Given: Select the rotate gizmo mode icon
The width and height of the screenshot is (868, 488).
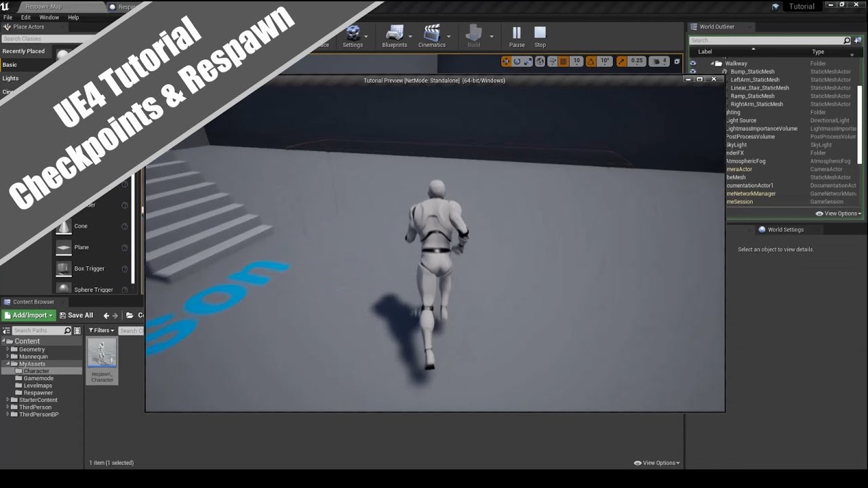Looking at the screenshot, I should (517, 61).
